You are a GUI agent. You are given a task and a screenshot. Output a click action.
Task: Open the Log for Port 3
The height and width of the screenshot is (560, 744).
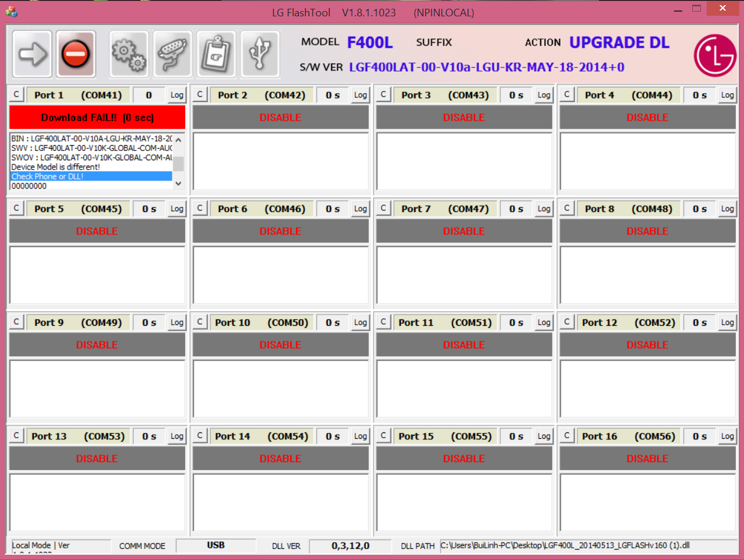point(544,95)
